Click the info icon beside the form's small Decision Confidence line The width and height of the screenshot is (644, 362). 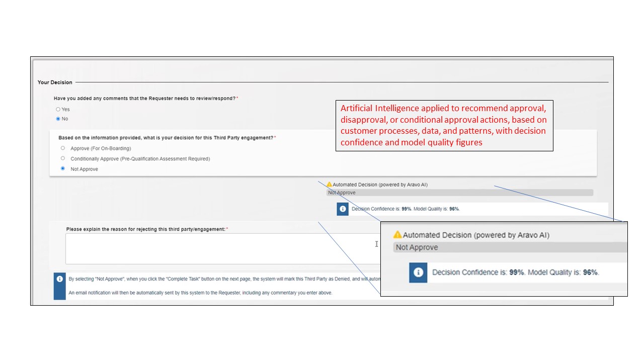point(343,209)
